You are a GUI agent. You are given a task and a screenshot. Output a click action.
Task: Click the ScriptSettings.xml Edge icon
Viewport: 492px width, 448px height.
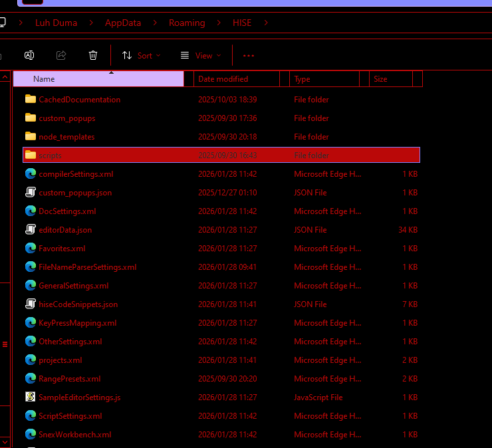point(31,415)
